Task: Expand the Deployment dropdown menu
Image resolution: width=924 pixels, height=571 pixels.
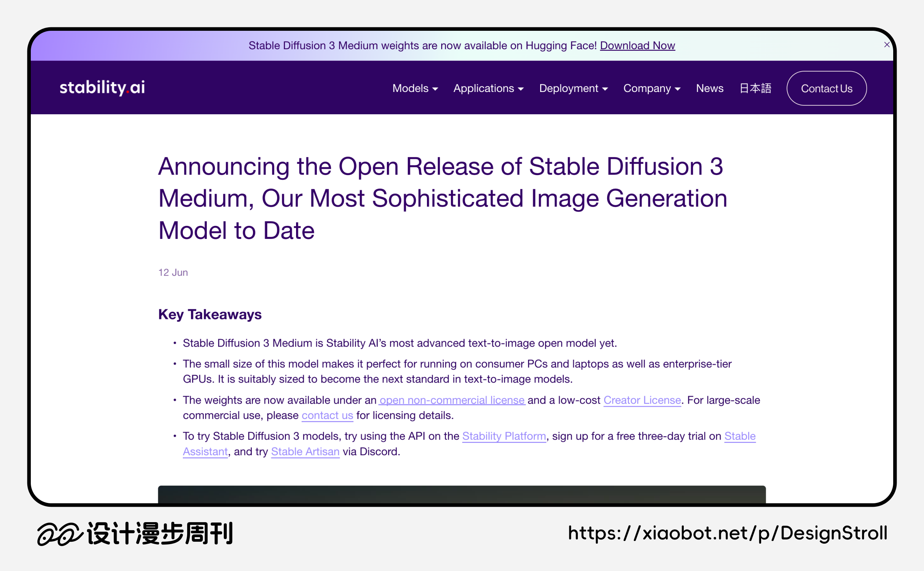Action: tap(573, 88)
